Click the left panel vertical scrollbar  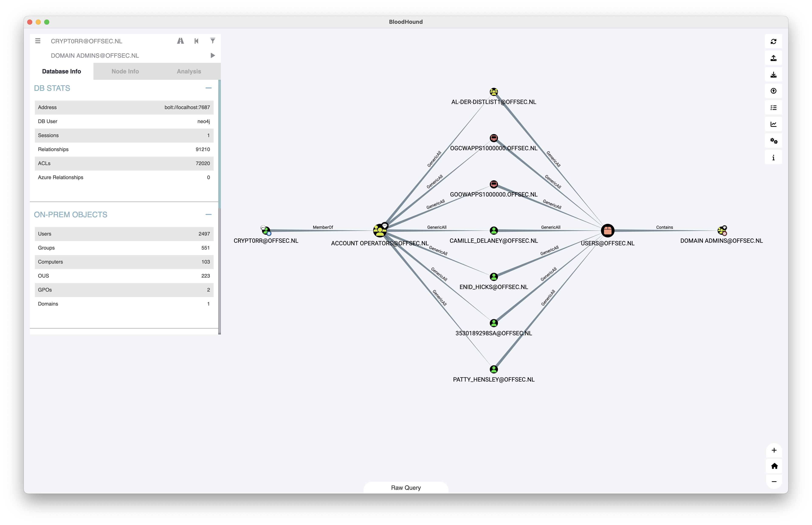tap(219, 143)
